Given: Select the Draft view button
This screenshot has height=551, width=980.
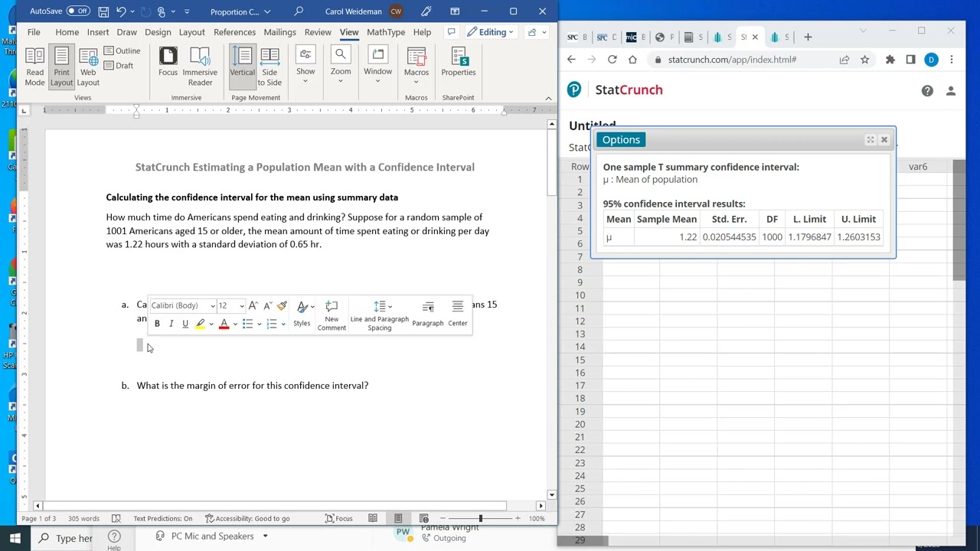Looking at the screenshot, I should click(x=119, y=66).
